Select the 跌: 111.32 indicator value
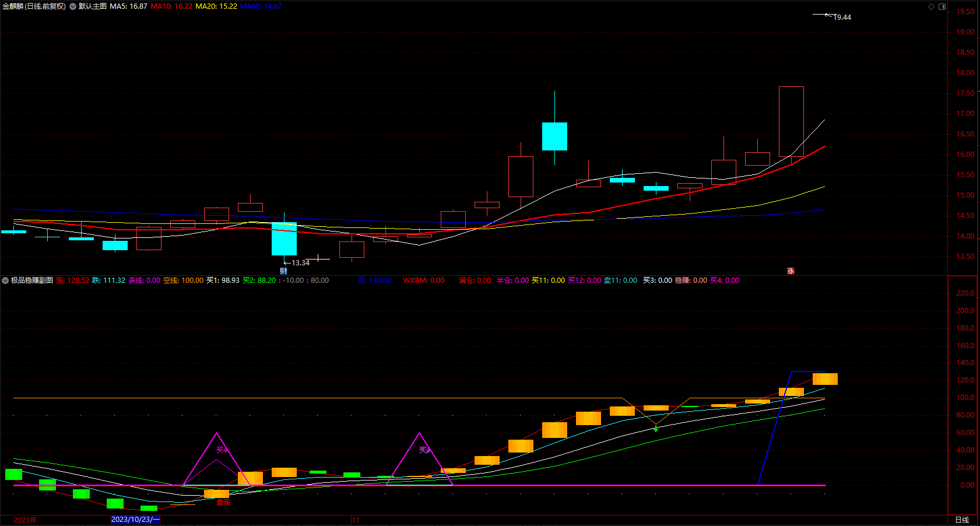The height and width of the screenshot is (526, 980). click(108, 280)
